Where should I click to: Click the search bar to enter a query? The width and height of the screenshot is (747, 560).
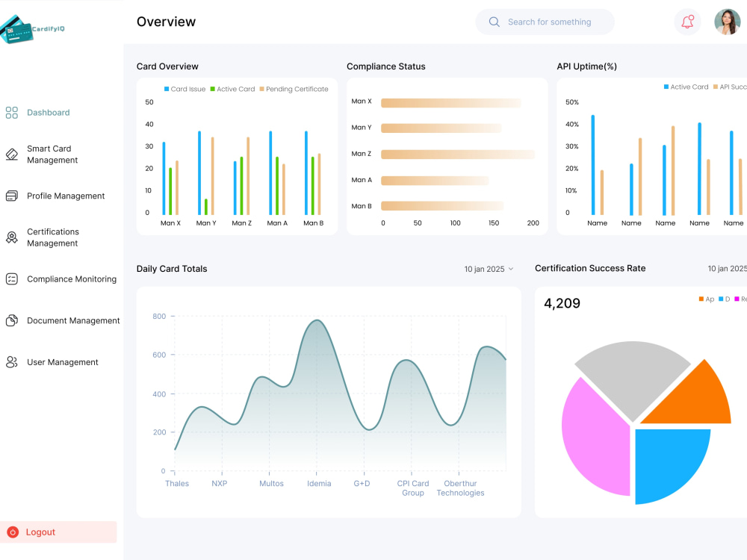[545, 22]
